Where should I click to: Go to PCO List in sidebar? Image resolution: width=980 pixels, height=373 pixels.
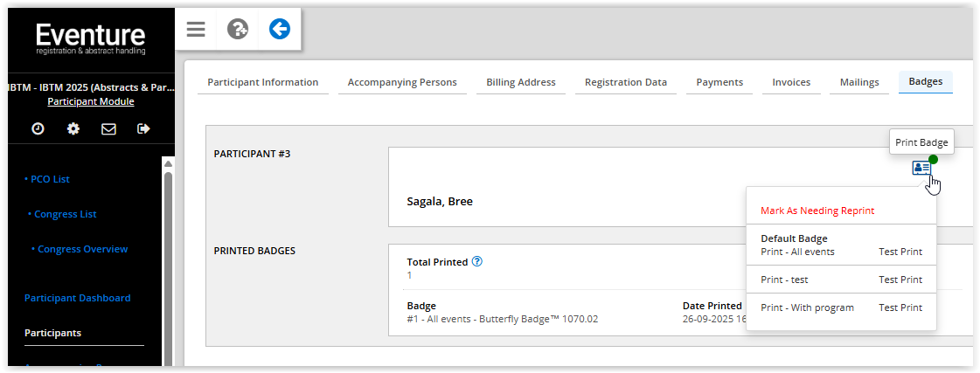click(49, 179)
